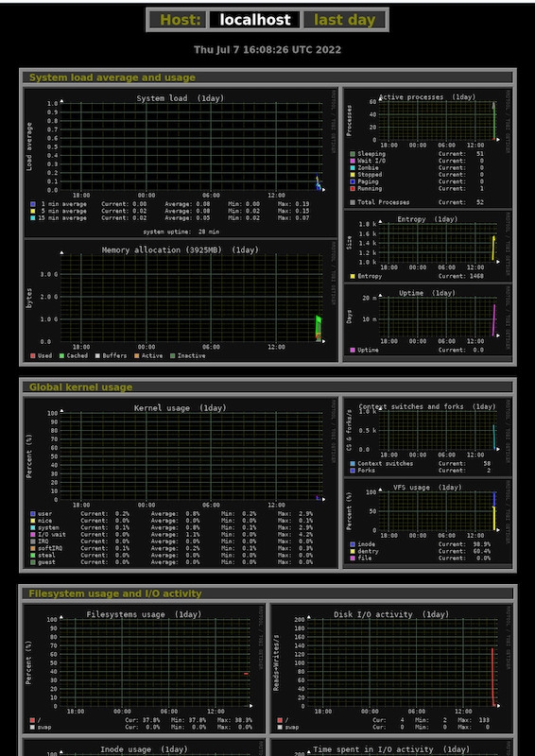Click the 'nice' kernel usage legend label

pyautogui.click(x=44, y=521)
